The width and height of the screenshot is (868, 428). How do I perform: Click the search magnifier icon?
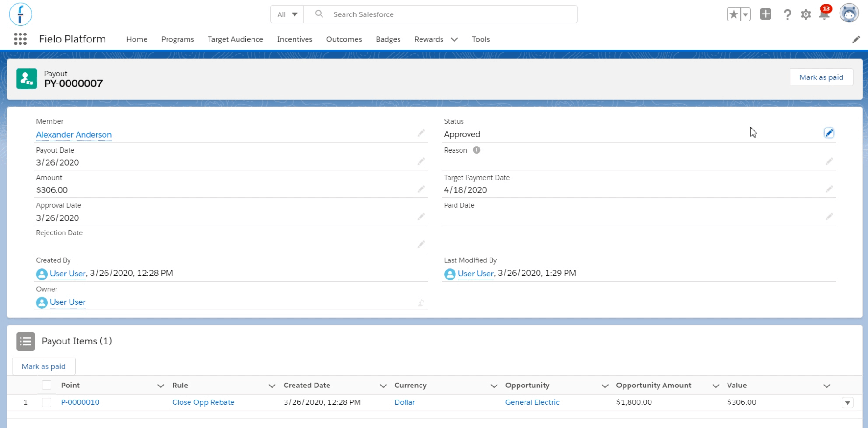point(319,14)
